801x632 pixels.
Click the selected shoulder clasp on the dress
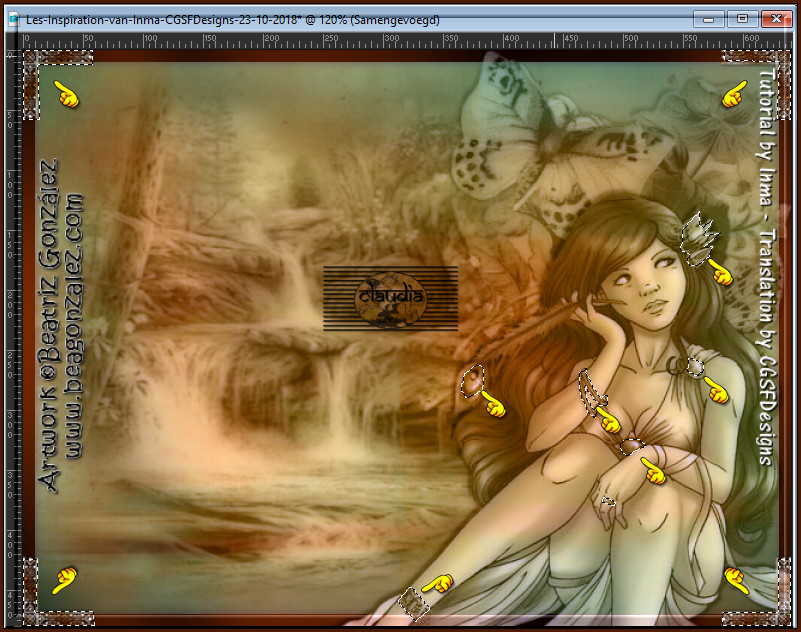[695, 367]
